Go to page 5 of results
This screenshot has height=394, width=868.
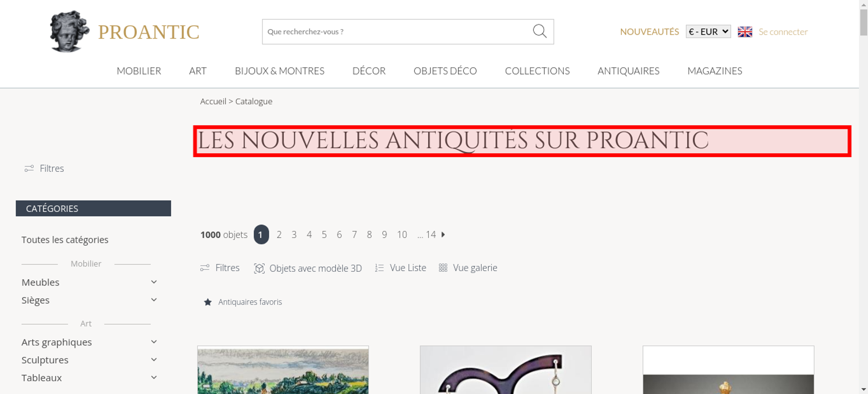(x=324, y=234)
